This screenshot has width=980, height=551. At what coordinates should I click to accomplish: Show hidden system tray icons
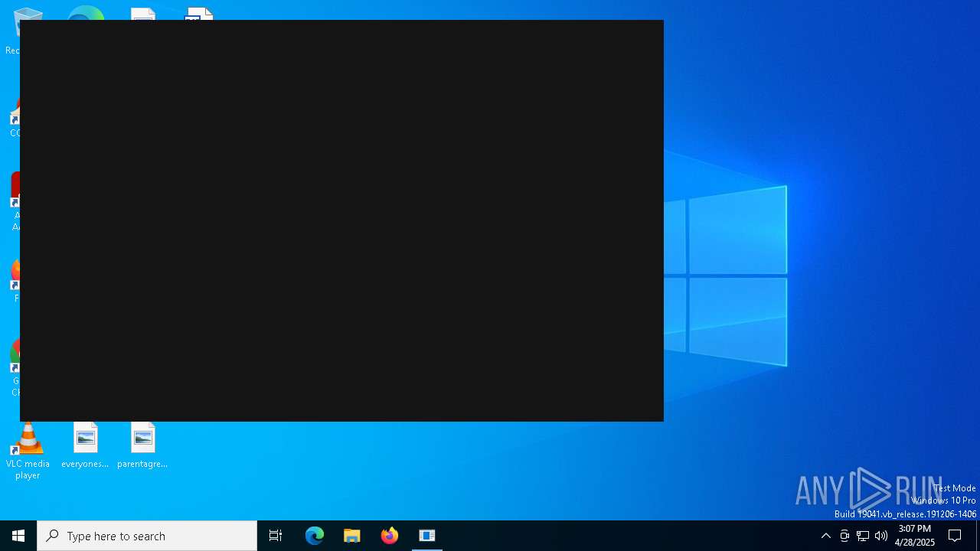coord(826,536)
